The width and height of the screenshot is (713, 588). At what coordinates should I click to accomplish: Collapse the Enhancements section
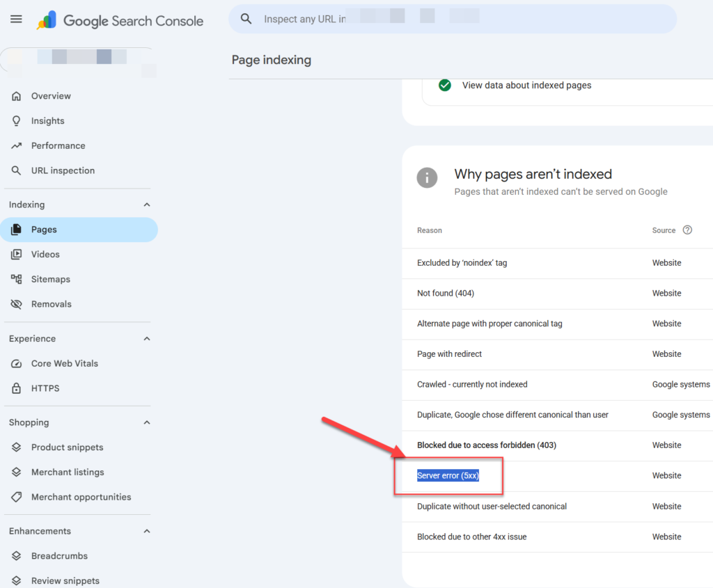click(x=147, y=531)
